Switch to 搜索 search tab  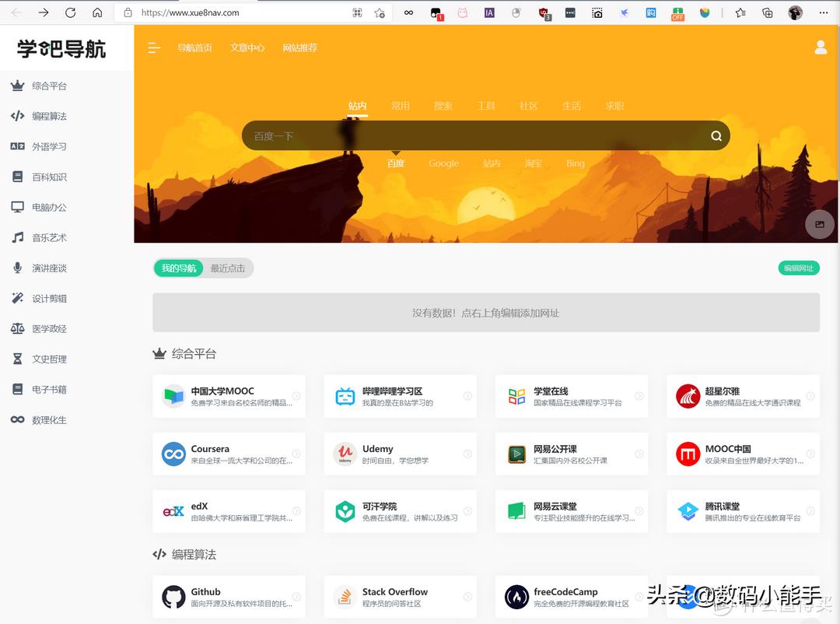click(443, 106)
